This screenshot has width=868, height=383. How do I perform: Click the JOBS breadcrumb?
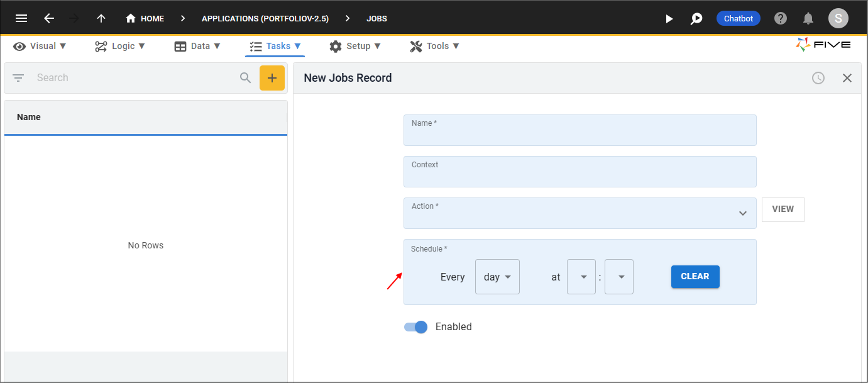[x=376, y=19]
